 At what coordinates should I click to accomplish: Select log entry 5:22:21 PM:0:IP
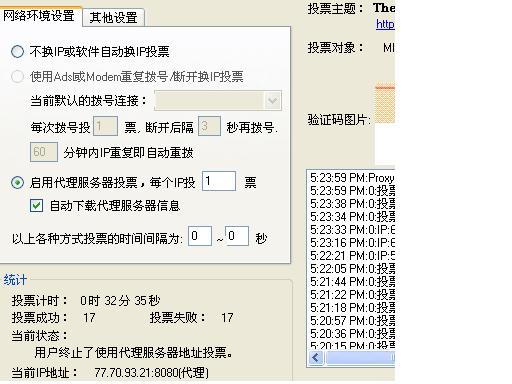click(x=352, y=255)
